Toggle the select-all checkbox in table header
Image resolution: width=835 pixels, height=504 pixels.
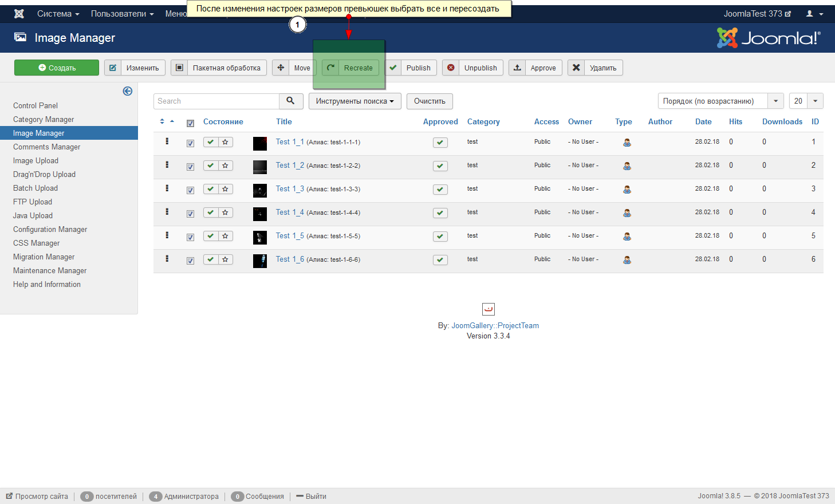click(191, 123)
